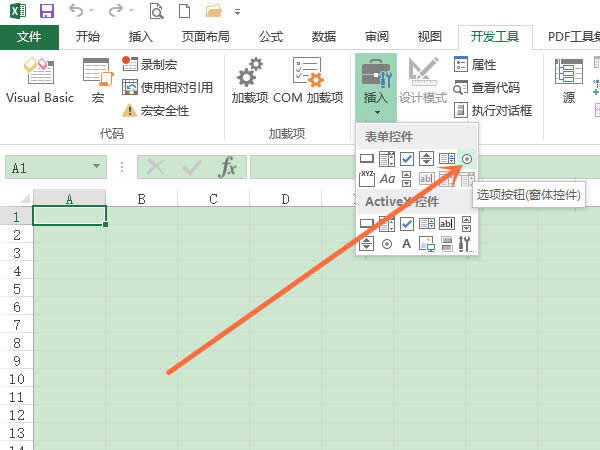The height and width of the screenshot is (450, 600).
Task: Insert form control Combo Box
Action: (387, 158)
